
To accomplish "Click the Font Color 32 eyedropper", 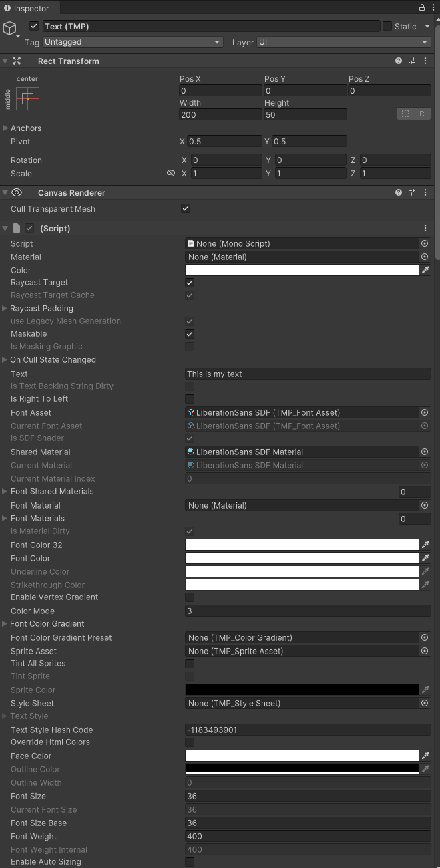I will (x=425, y=545).
